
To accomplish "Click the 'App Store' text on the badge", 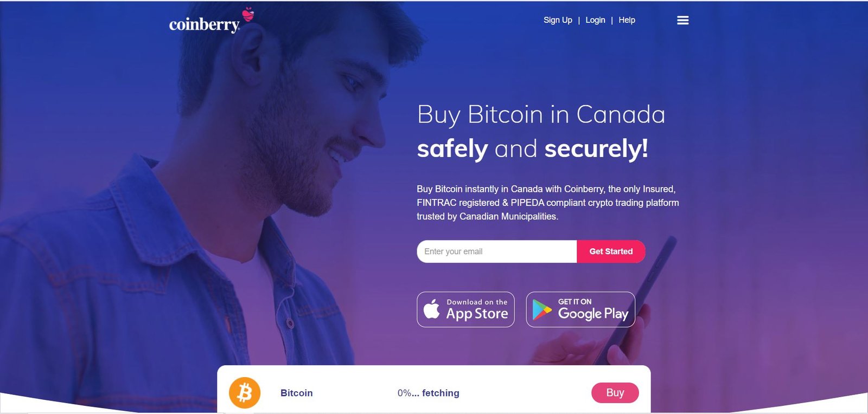I will point(477,314).
